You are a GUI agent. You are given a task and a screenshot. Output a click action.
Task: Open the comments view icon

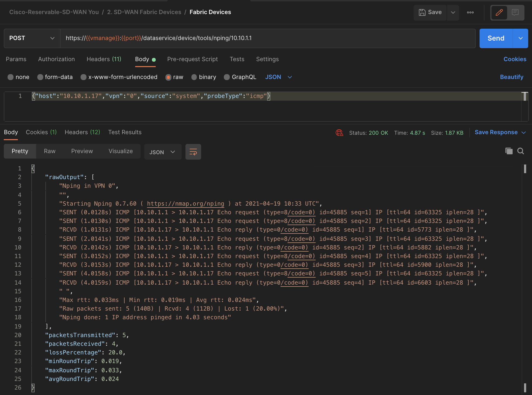click(x=515, y=12)
